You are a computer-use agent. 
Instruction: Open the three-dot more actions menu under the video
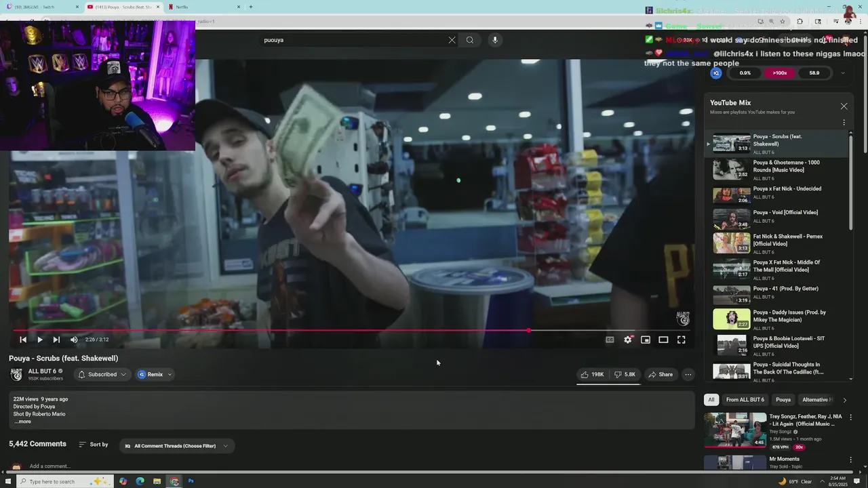point(688,374)
